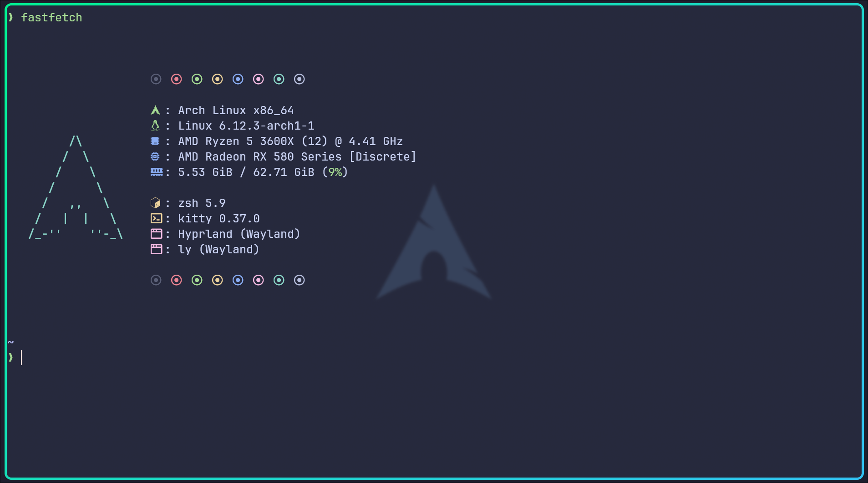
Task: Click the Tux penguin icon on the kernel line
Action: click(155, 126)
